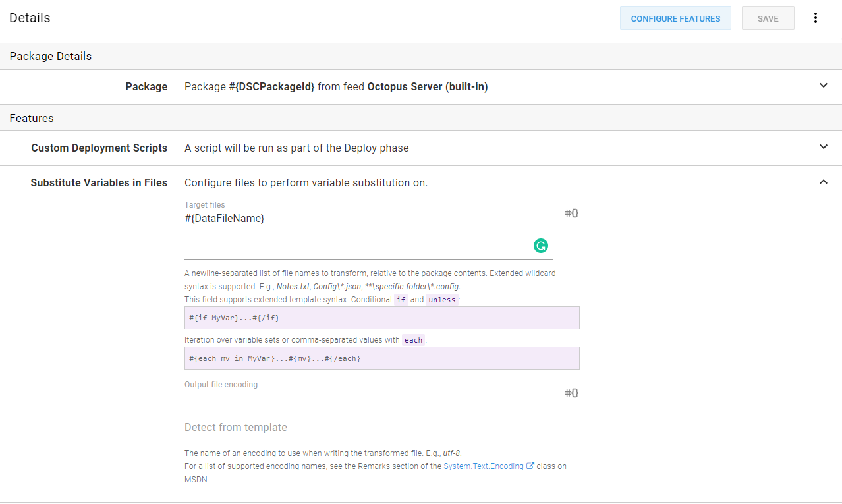Click the #{if MyVar} example code block
The image size is (842, 504).
(x=381, y=318)
